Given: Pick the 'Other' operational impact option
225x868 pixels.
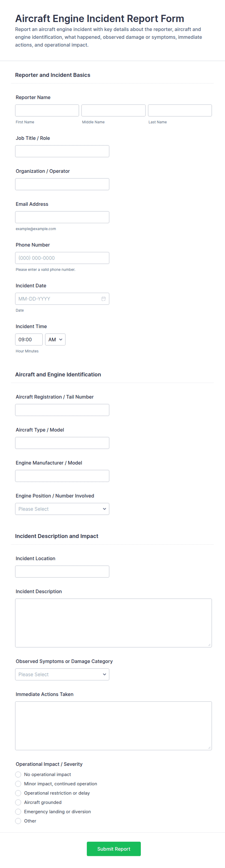Looking at the screenshot, I should pos(18,821).
